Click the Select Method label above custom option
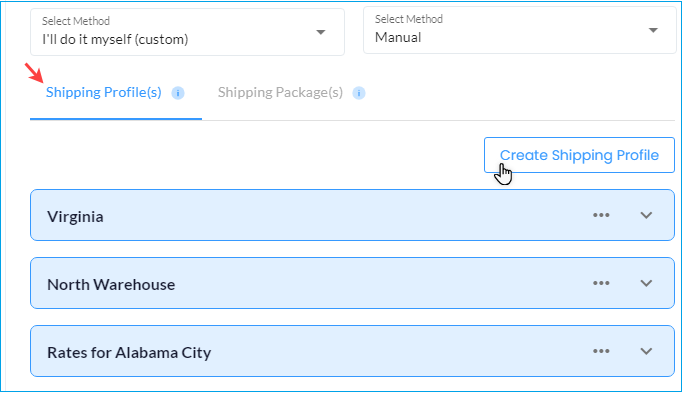The image size is (683, 393). [x=76, y=21]
